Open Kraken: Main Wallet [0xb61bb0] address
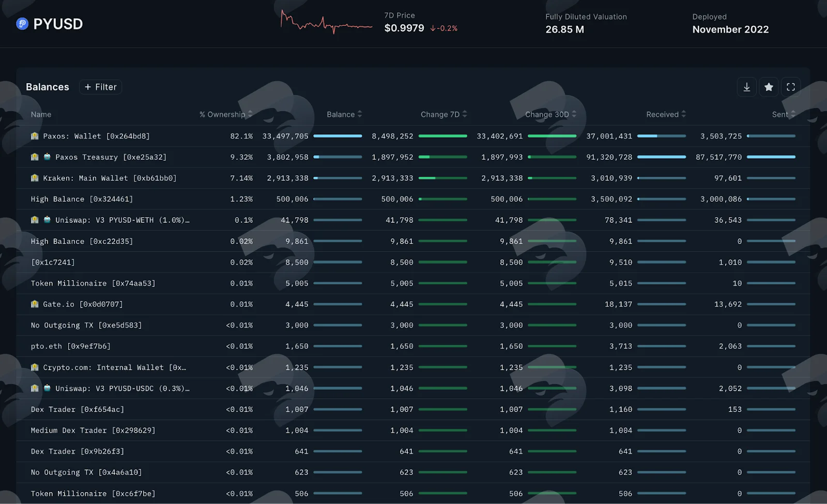The width and height of the screenshot is (827, 504). (x=110, y=178)
